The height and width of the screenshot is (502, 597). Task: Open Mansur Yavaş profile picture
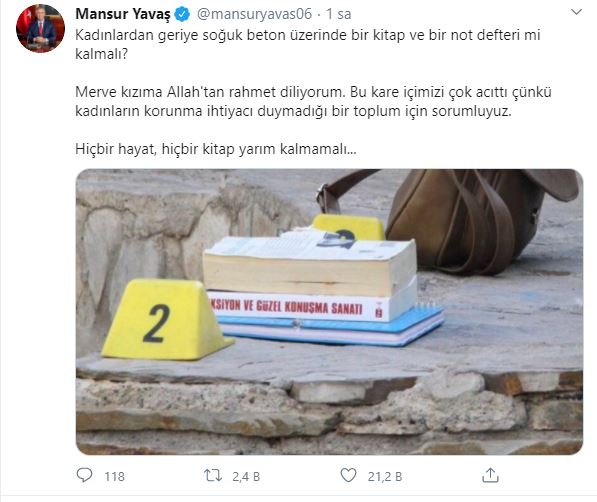point(40,29)
